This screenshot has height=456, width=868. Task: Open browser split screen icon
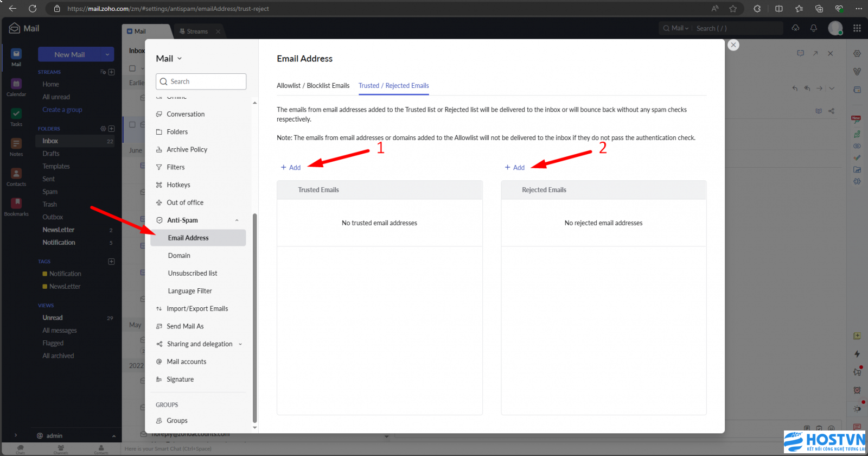click(778, 9)
